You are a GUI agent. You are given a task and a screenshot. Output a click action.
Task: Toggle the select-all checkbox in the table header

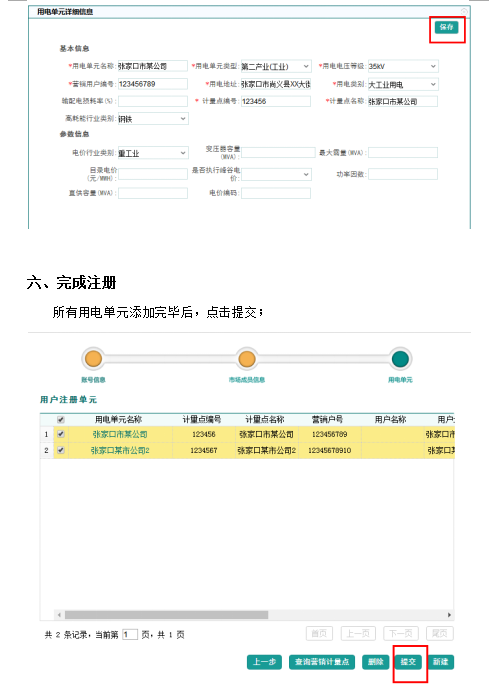coord(61,420)
